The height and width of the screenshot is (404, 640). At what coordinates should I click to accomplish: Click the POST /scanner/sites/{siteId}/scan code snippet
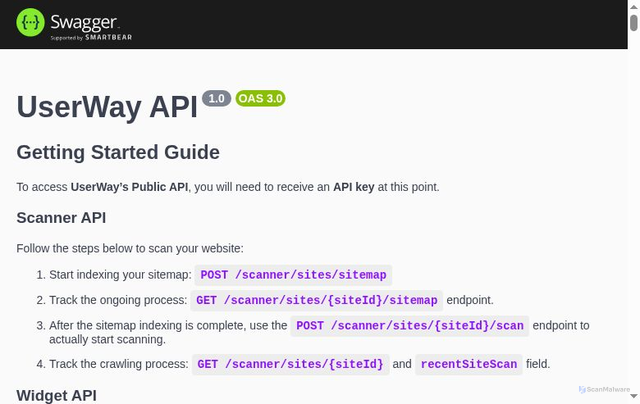[x=410, y=326]
